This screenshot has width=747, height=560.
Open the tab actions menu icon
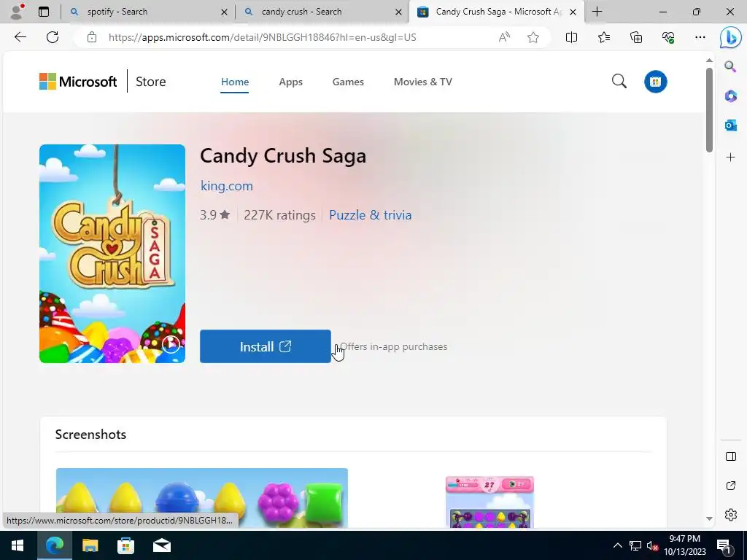tap(43, 12)
